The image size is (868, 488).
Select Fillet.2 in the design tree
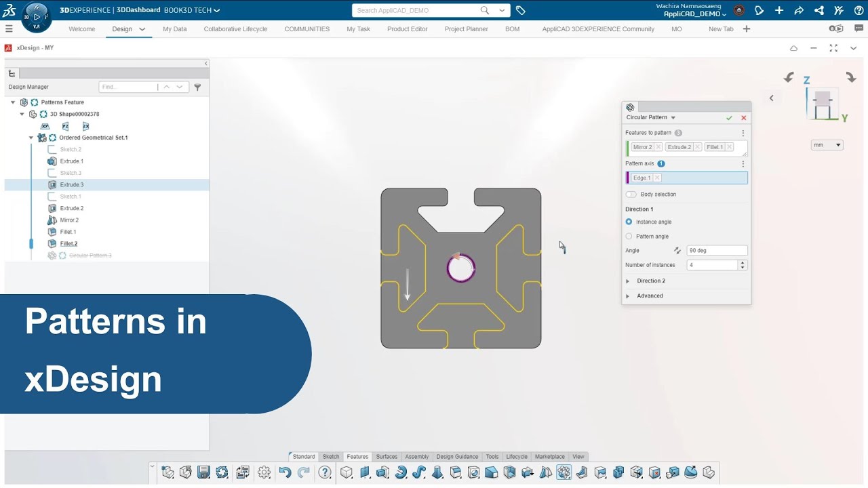pos(68,244)
